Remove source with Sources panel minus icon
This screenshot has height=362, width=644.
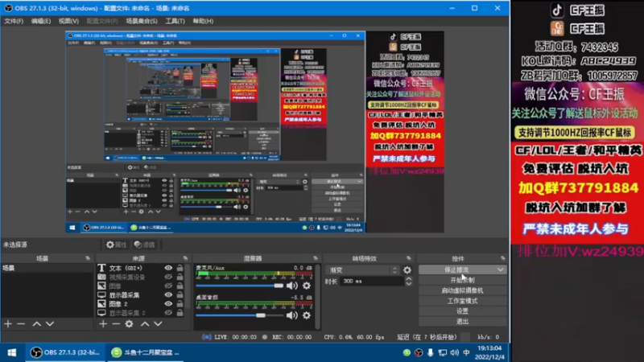coord(116,324)
